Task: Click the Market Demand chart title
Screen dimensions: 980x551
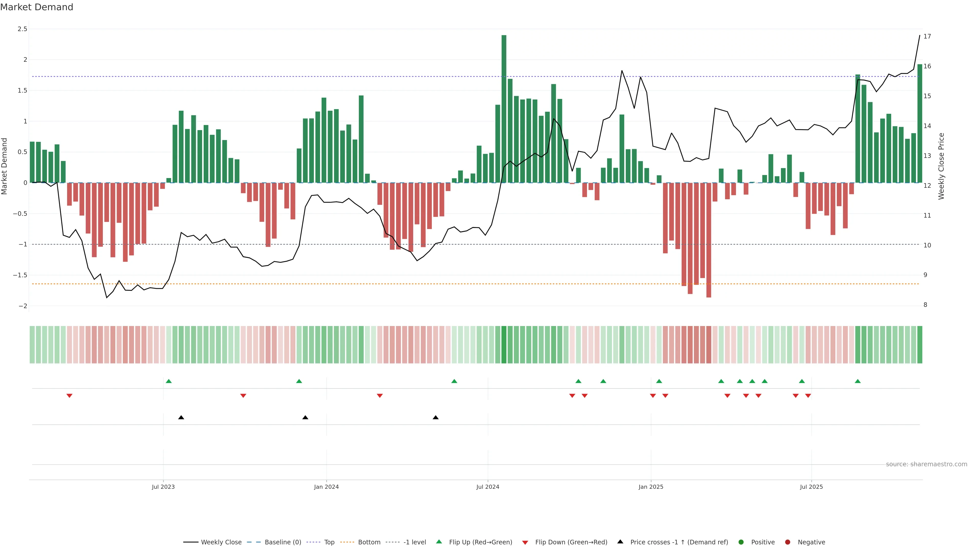Action: [36, 7]
